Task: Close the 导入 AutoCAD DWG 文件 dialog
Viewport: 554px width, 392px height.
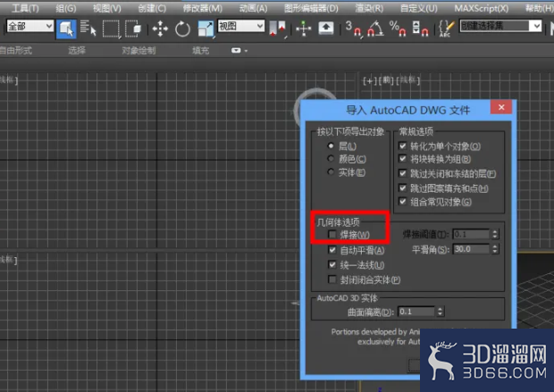Action: 501,107
